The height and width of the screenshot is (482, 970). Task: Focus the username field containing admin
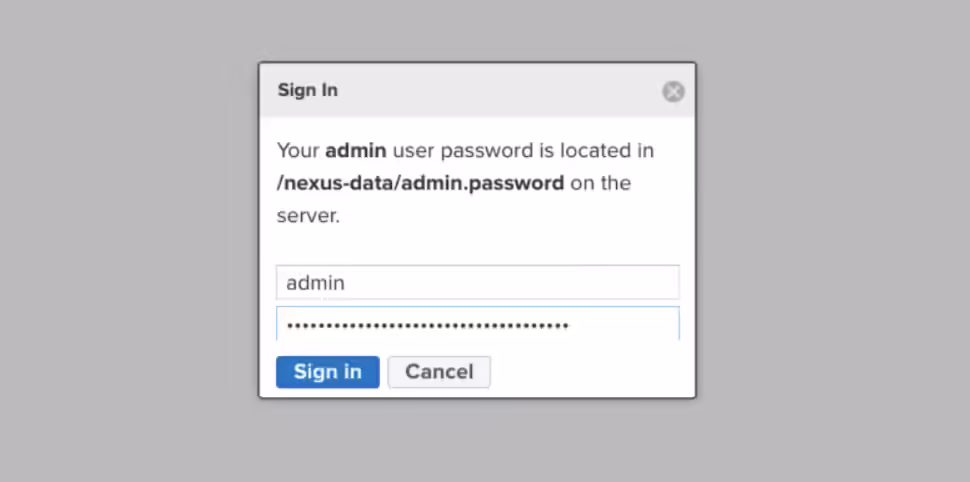click(478, 283)
